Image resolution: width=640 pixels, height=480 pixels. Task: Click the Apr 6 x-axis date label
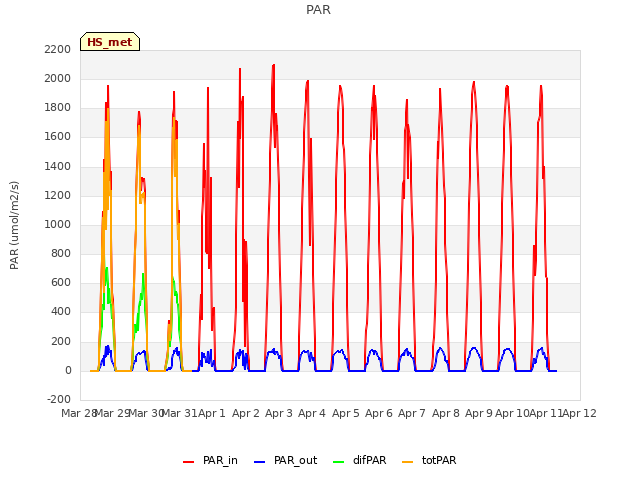pos(379,413)
